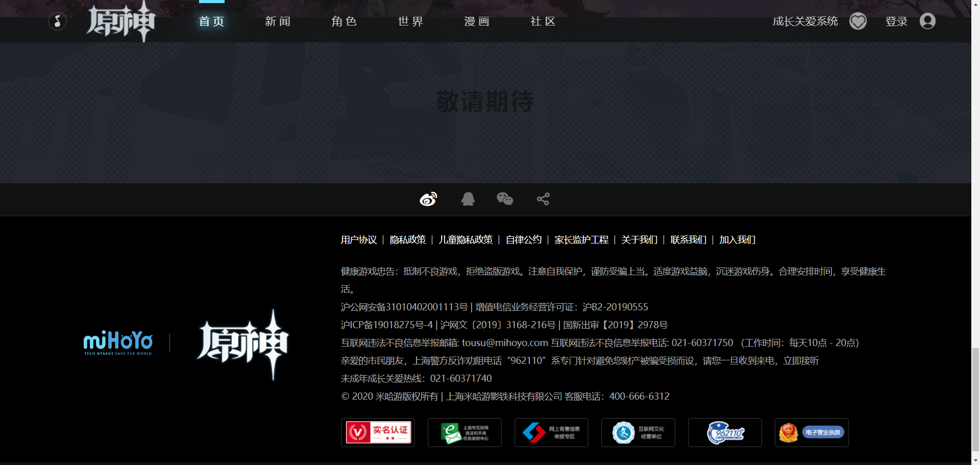Click the generic share icon
The height and width of the screenshot is (465, 980).
point(543,199)
